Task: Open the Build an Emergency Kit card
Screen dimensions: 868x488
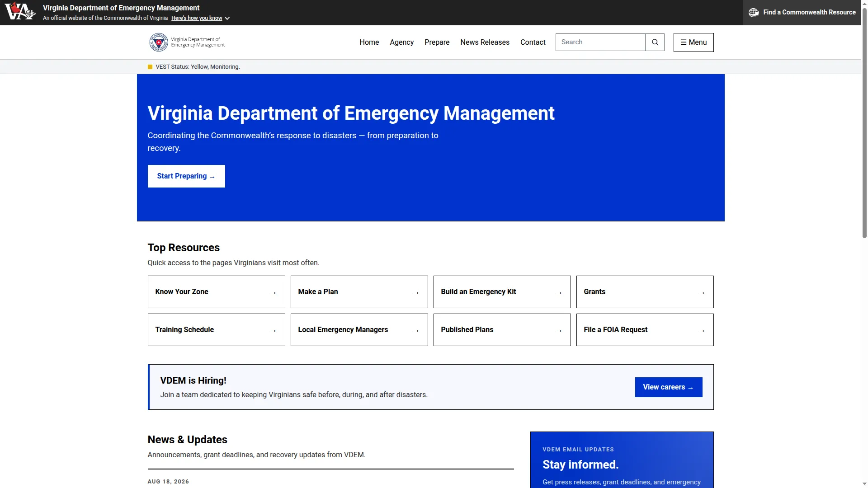Action: pos(502,292)
